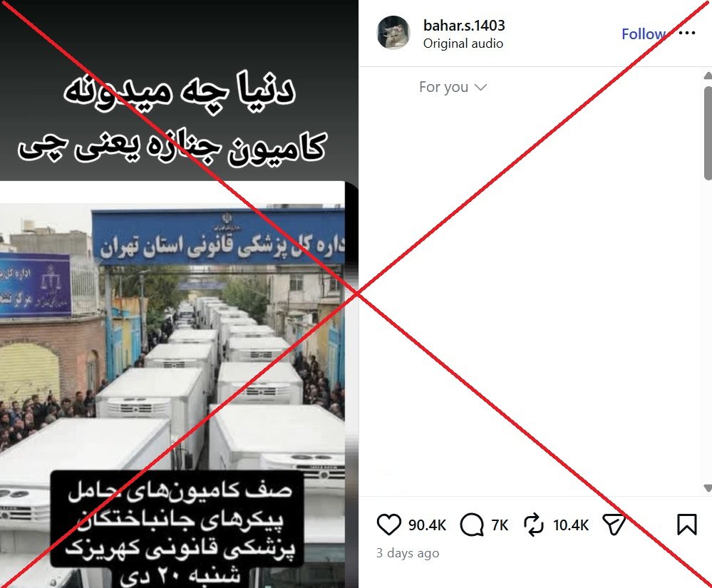
Task: Open the refrigerated trucks post image
Action: (x=172, y=384)
